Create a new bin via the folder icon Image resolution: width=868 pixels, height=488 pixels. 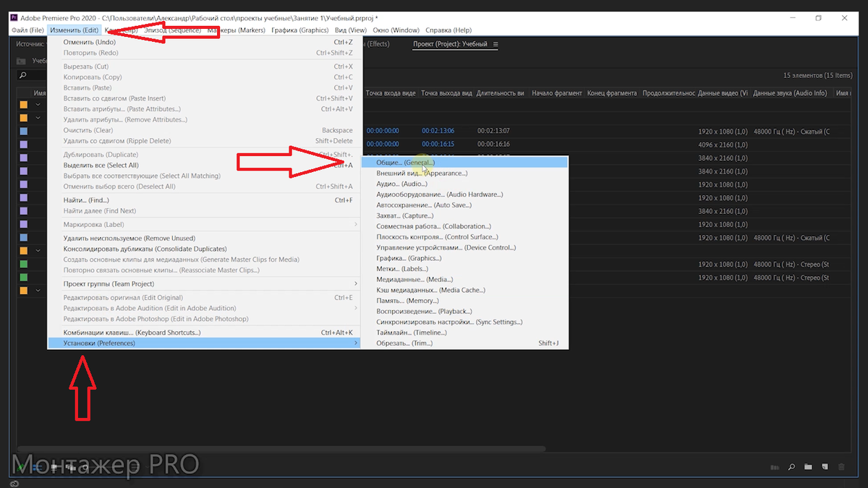point(809,467)
